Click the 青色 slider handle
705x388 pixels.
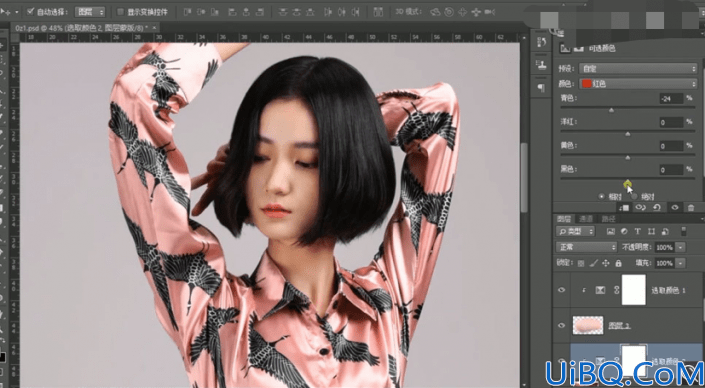tap(611, 110)
